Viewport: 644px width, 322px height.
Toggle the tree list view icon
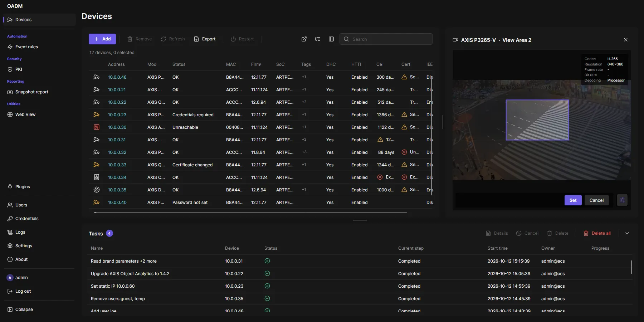click(318, 39)
